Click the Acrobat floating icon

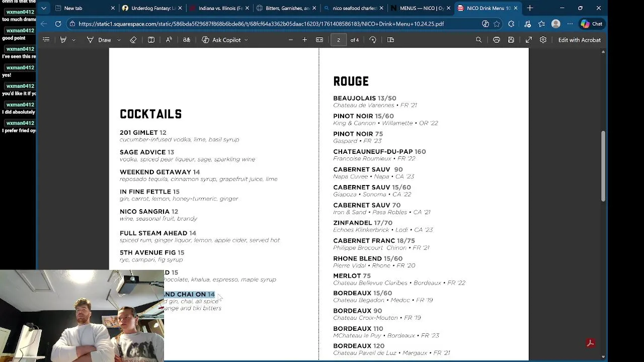[591, 343]
